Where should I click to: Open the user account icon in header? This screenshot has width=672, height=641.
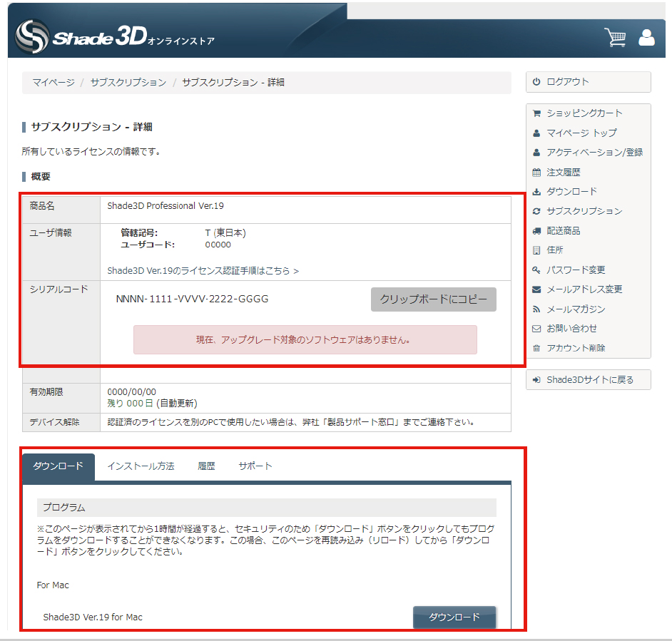pos(646,37)
